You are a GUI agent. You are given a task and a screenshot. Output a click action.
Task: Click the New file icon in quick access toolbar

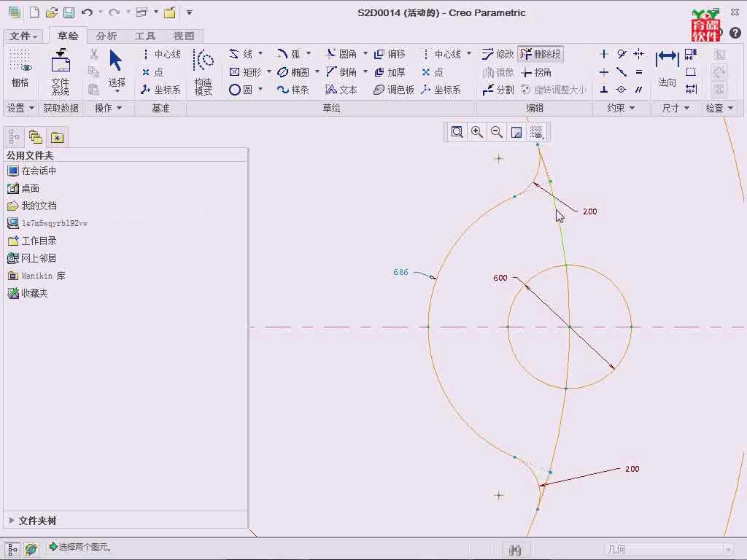click(x=34, y=12)
